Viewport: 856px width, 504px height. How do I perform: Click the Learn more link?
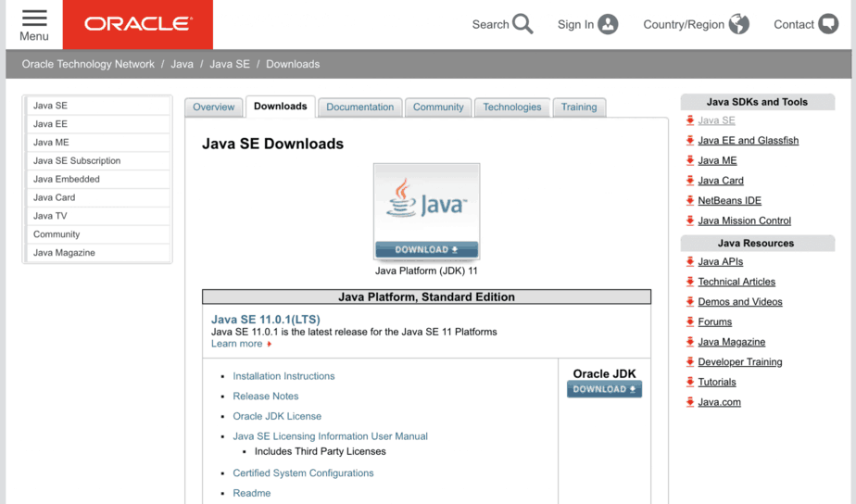[x=237, y=344]
